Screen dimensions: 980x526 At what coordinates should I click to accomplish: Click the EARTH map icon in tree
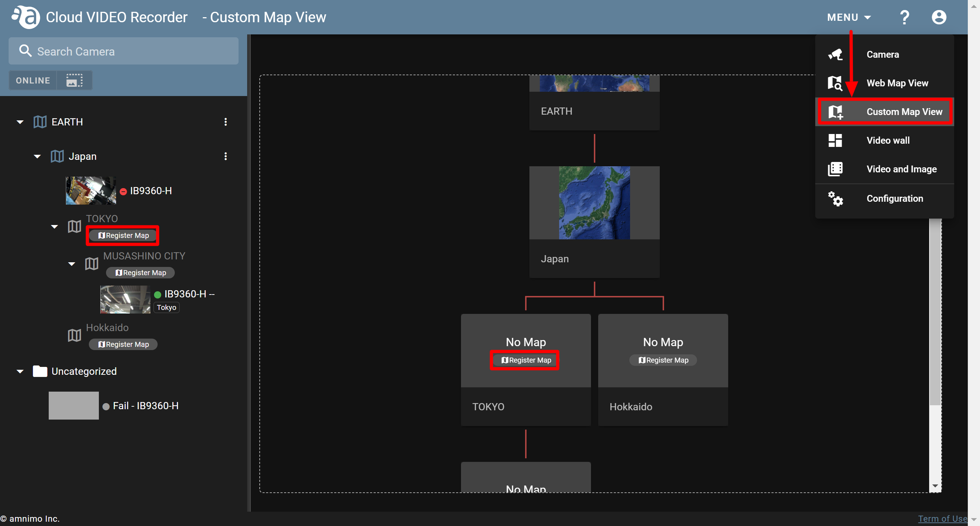tap(40, 122)
